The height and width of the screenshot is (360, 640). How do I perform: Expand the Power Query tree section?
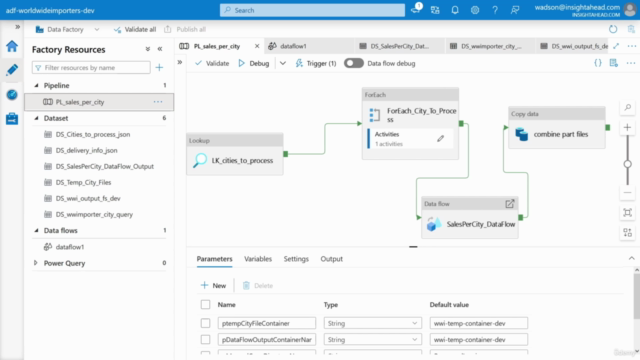36,263
